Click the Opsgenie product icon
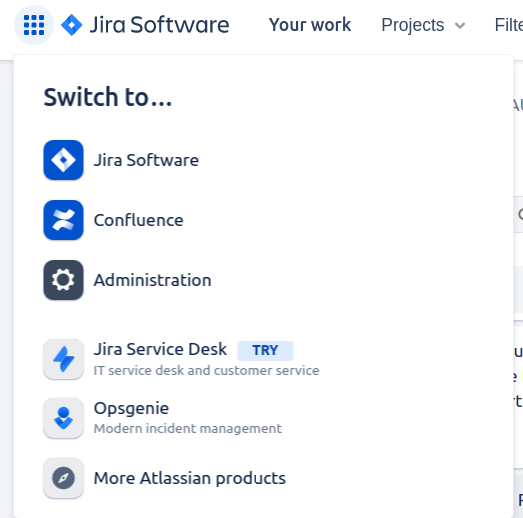Viewport: 523px width, 518px height. 63,418
